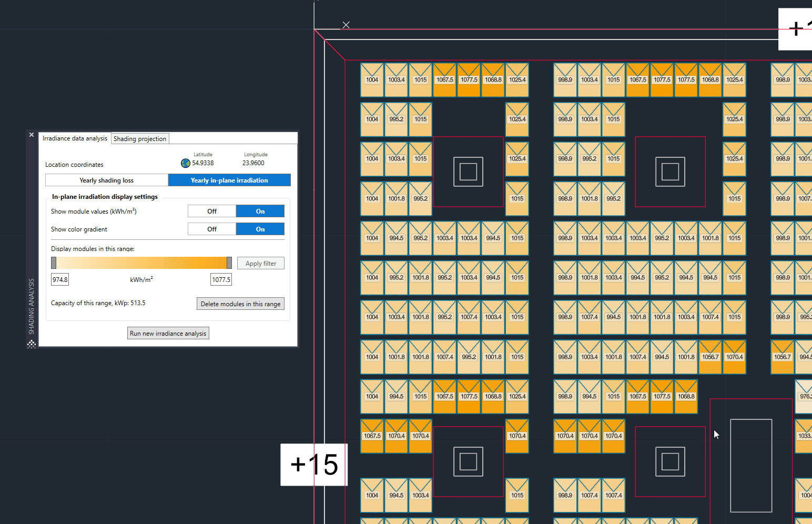Close the Shading Analysis panel
The height and width of the screenshot is (524, 812).
pyautogui.click(x=32, y=135)
